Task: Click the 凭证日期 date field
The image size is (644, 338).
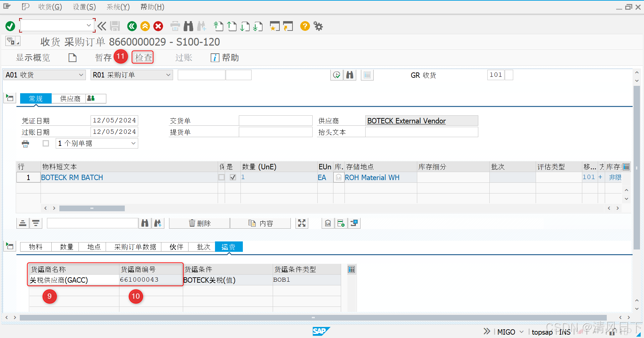Action: [114, 121]
